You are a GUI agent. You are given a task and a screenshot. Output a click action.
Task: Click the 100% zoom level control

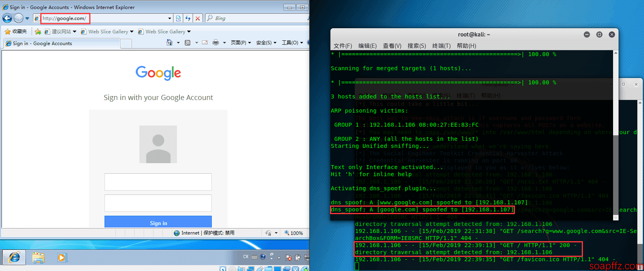(x=294, y=233)
